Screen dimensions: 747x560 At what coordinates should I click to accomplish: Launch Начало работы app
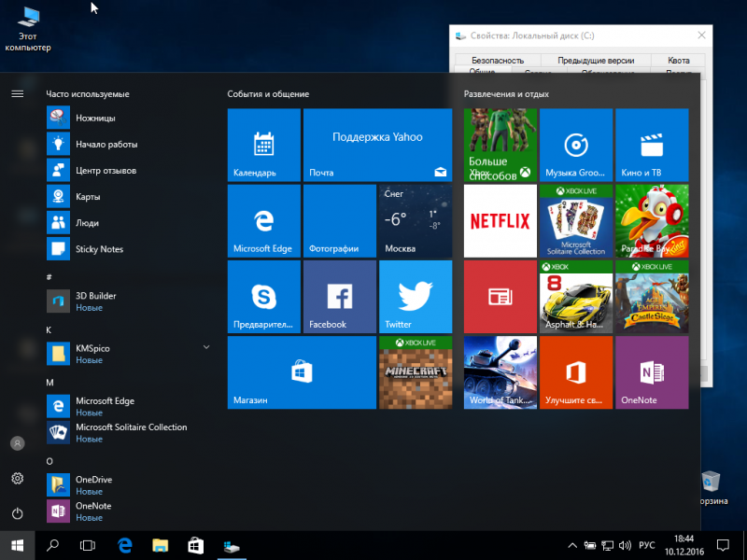click(x=129, y=145)
